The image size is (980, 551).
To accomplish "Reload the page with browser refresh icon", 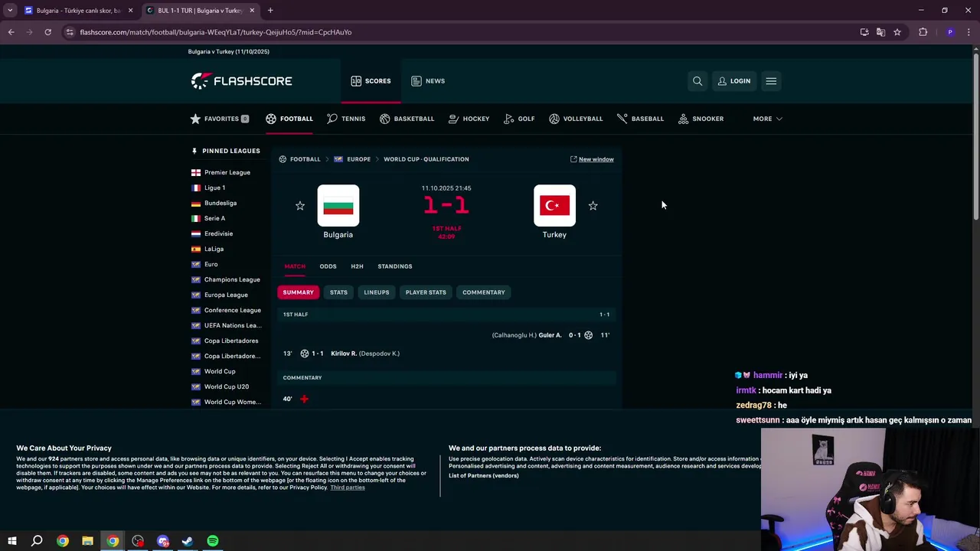I will [x=47, y=32].
